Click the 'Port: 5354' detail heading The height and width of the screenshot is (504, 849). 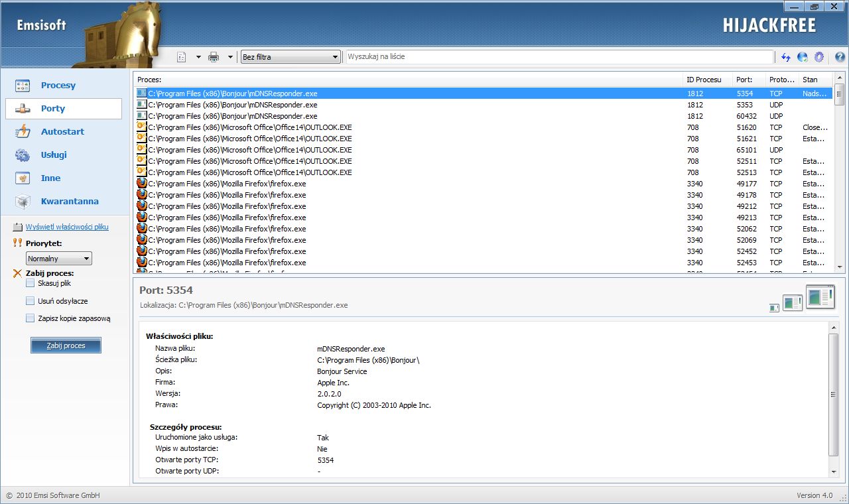166,290
